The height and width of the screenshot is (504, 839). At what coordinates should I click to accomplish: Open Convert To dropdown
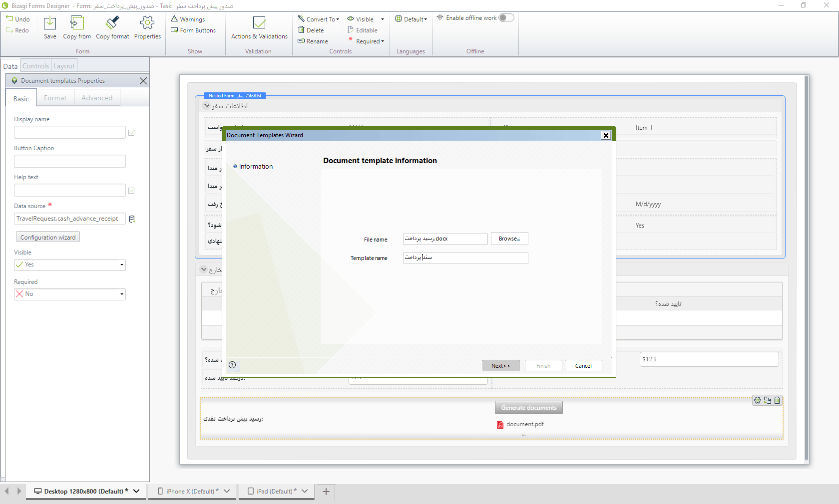pos(318,19)
